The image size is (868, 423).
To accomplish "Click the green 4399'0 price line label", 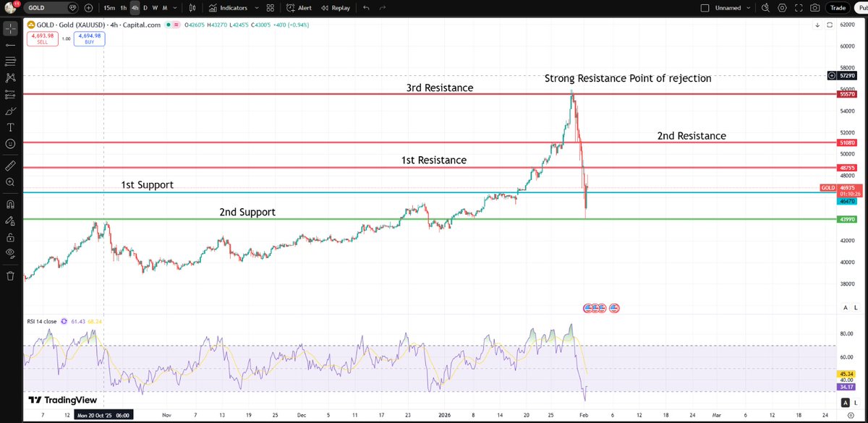I will 847,219.
